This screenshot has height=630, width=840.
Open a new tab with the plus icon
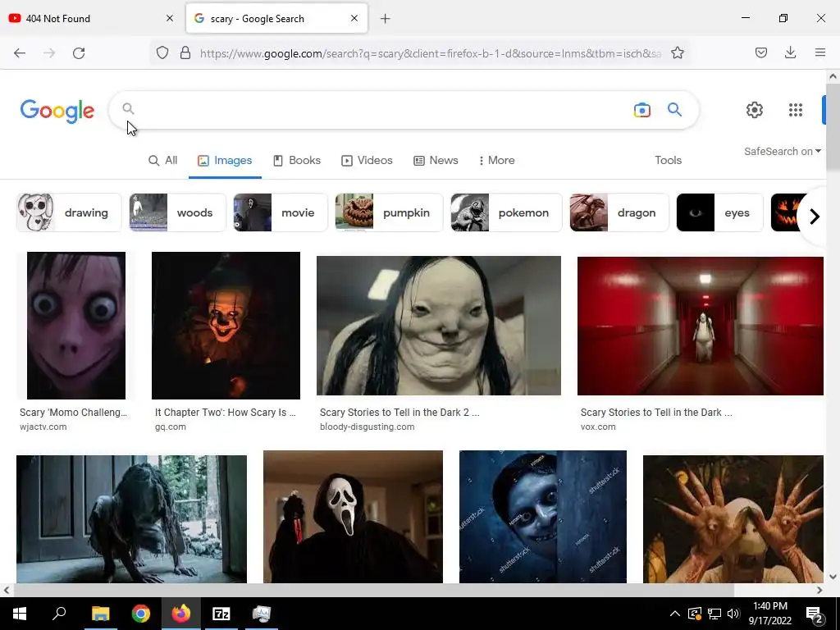click(386, 19)
